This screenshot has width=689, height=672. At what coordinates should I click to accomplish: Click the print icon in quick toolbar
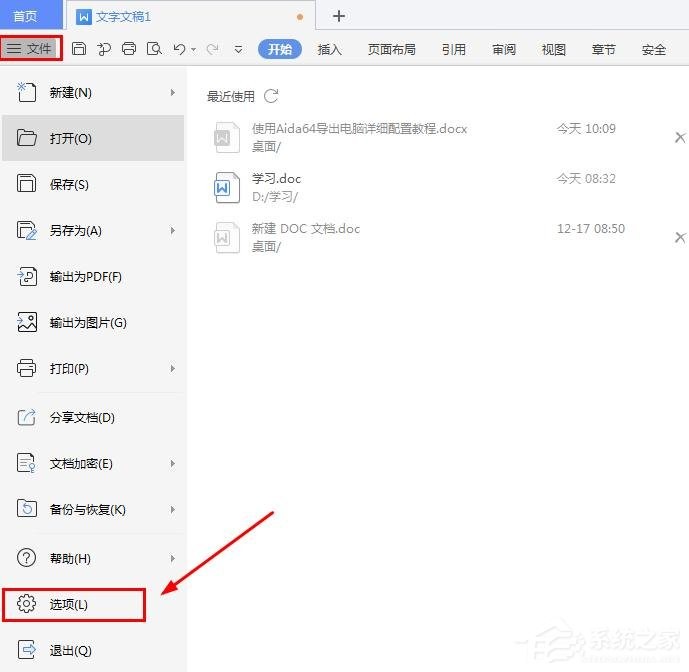pos(129,48)
